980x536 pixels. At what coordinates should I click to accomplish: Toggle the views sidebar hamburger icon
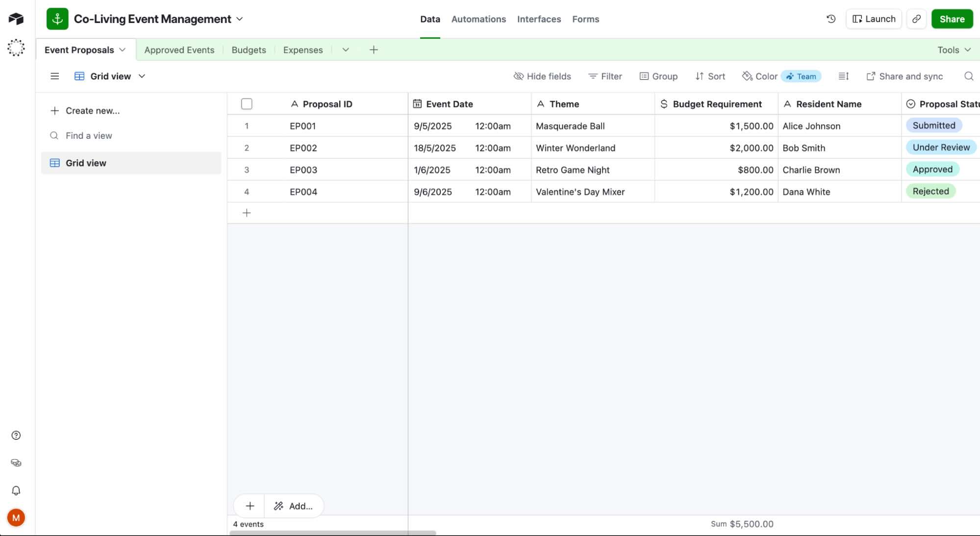[55, 76]
